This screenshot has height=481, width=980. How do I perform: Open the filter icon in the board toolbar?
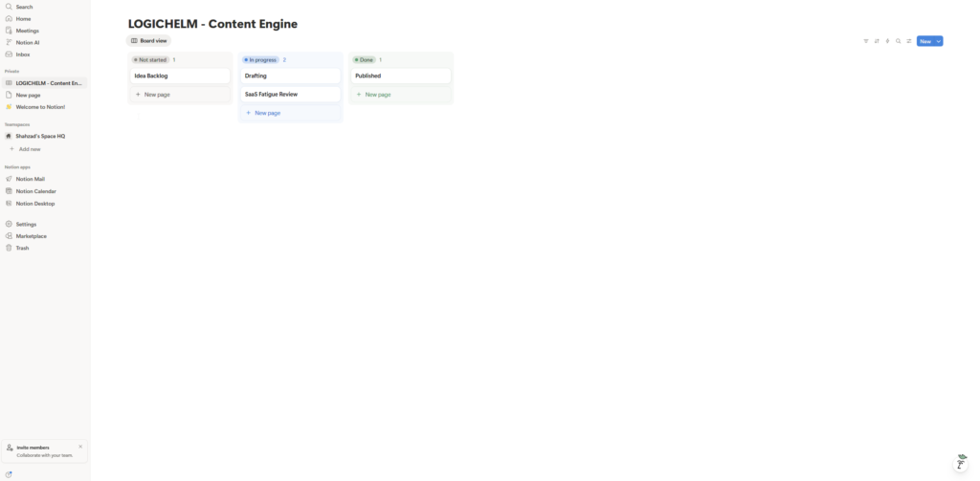(866, 41)
